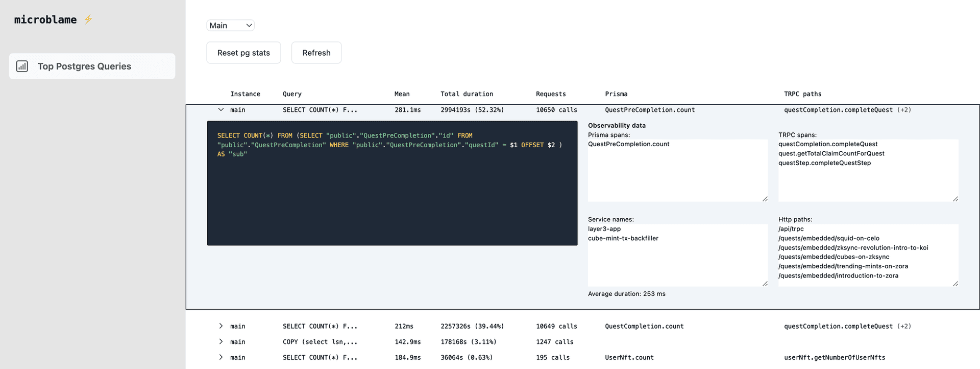Expand the UserNft.count query row

pyautogui.click(x=221, y=358)
